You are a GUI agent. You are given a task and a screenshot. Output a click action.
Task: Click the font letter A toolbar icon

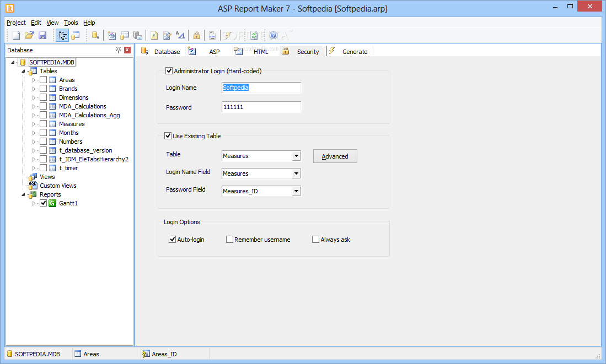coord(180,35)
